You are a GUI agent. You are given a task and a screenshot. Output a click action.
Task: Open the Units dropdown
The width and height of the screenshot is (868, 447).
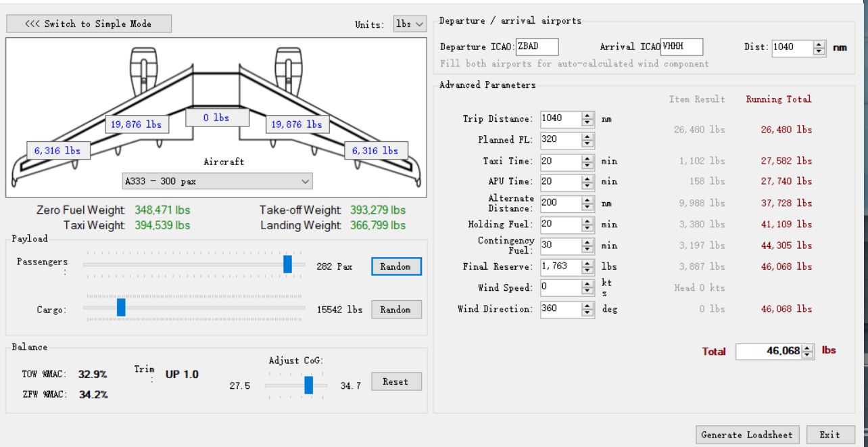(410, 24)
